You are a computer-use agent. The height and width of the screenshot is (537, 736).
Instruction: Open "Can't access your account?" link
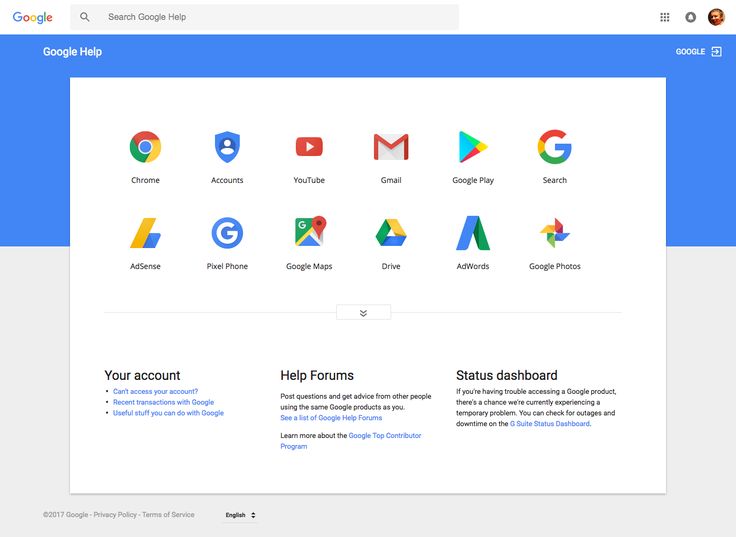[x=155, y=391]
